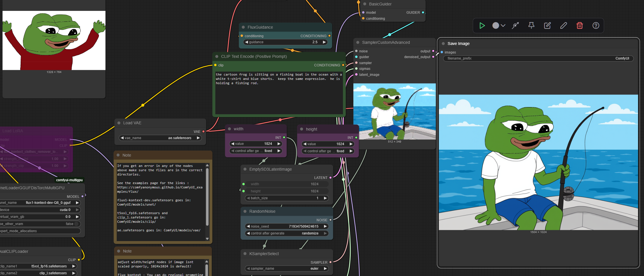Collapse CLIP Text Encode Positive Prompt node
Screen dimensions: 644x276
point(217,56)
